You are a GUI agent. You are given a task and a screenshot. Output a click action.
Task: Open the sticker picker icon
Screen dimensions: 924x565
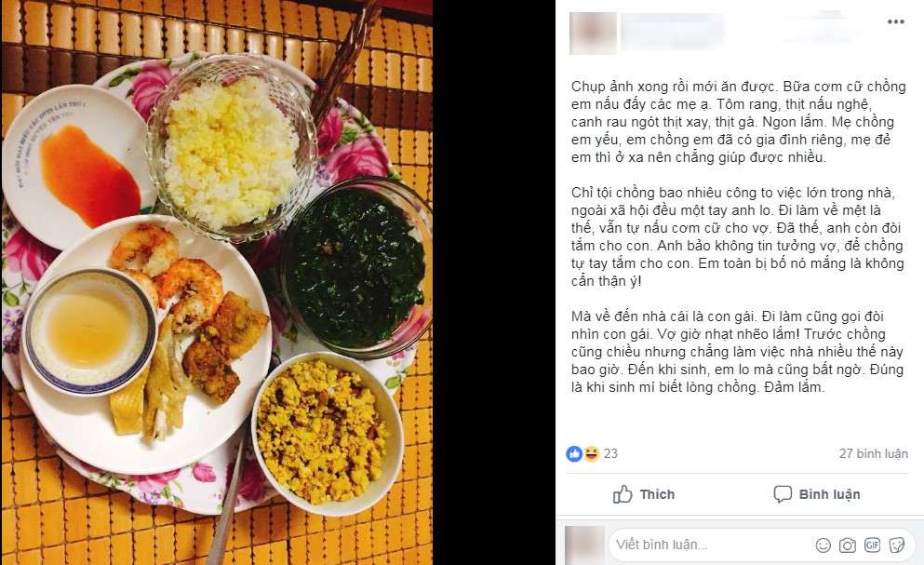point(897,545)
